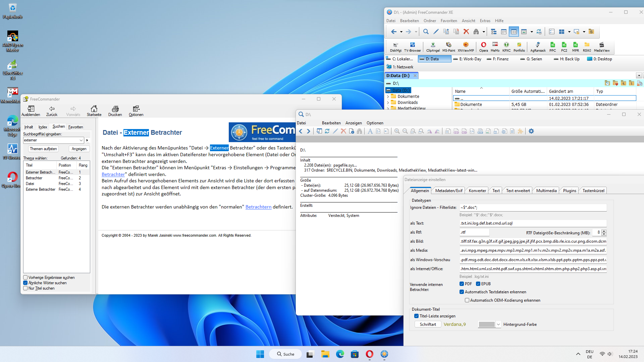Open favorite folders heart icon in address bar

click(x=615, y=83)
